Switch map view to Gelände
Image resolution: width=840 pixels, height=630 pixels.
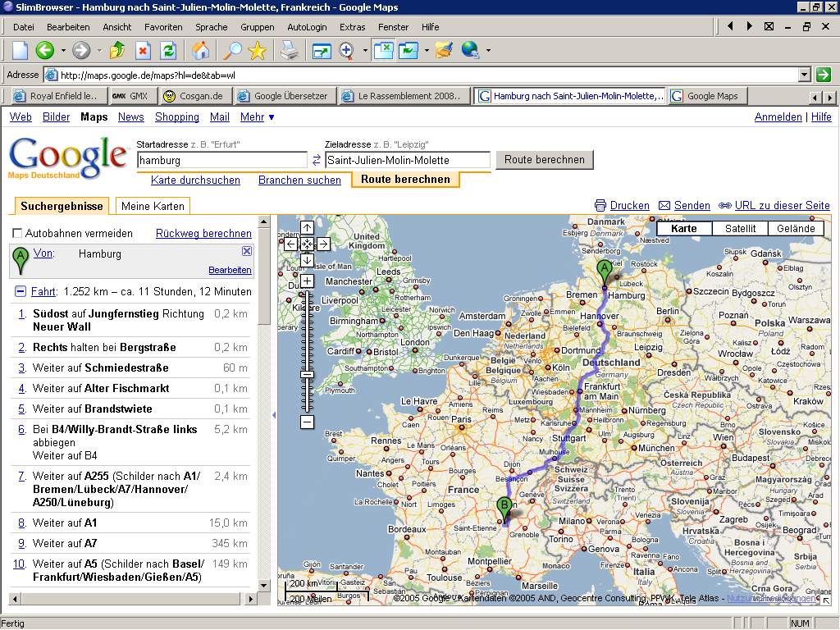795,229
